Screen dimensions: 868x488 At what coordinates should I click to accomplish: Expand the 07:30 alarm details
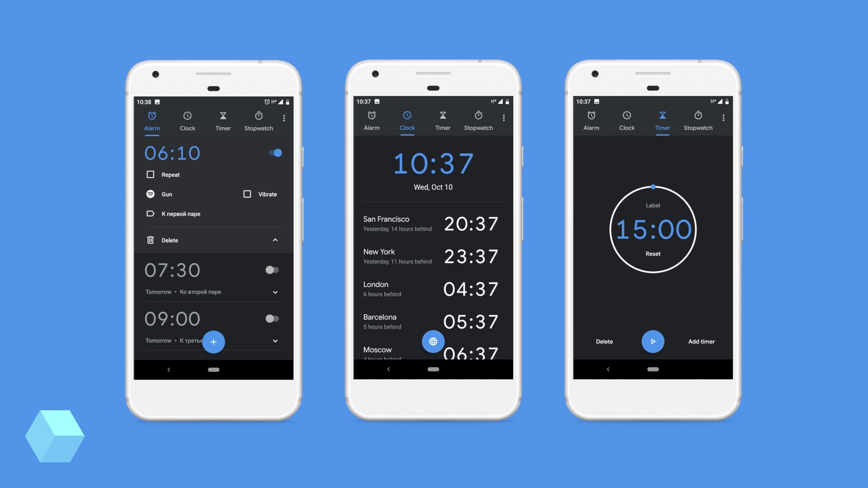click(x=274, y=291)
